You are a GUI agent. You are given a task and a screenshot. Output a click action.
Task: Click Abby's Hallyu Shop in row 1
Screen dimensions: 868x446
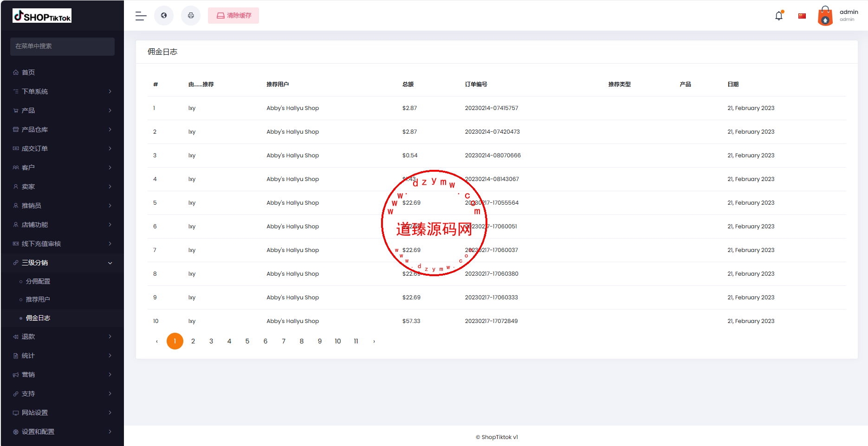(293, 108)
